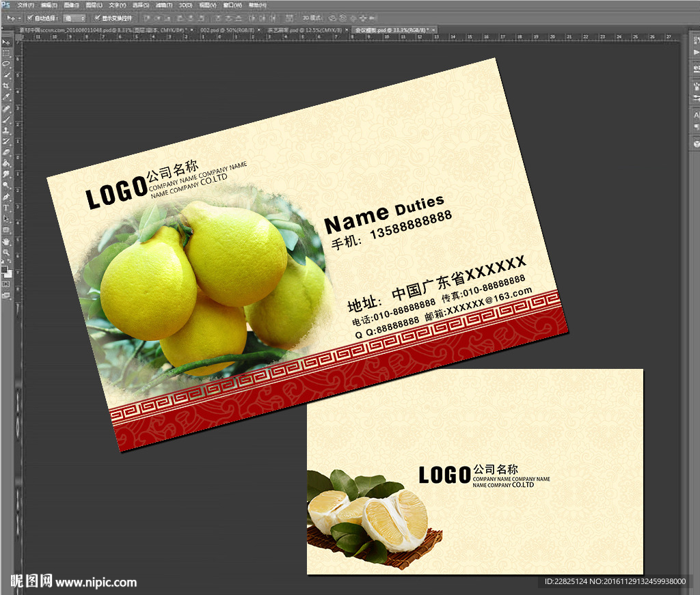This screenshot has width=700, height=595.
Task: Open the 帮助(H) menu
Action: coord(257,5)
